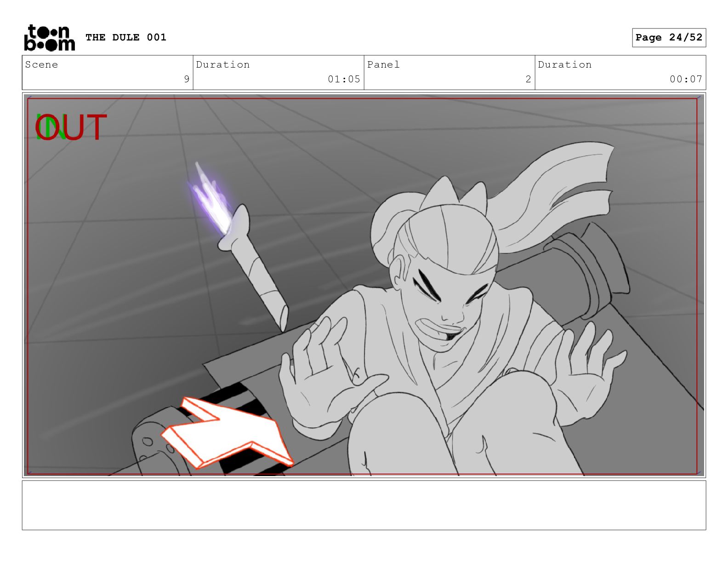
Task: Click the empty notes box below the panel
Action: (x=364, y=506)
